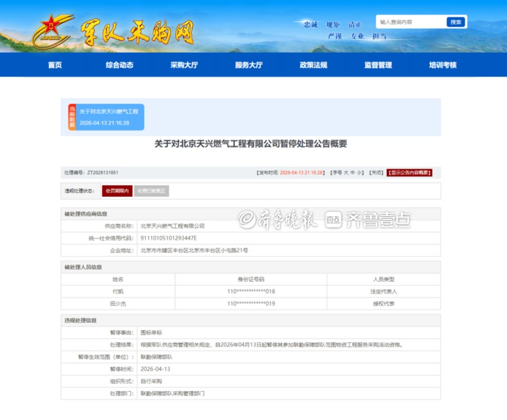Click the orange 当前数据 tag icon
Viewport: 507px width, 420px height.
(72, 117)
